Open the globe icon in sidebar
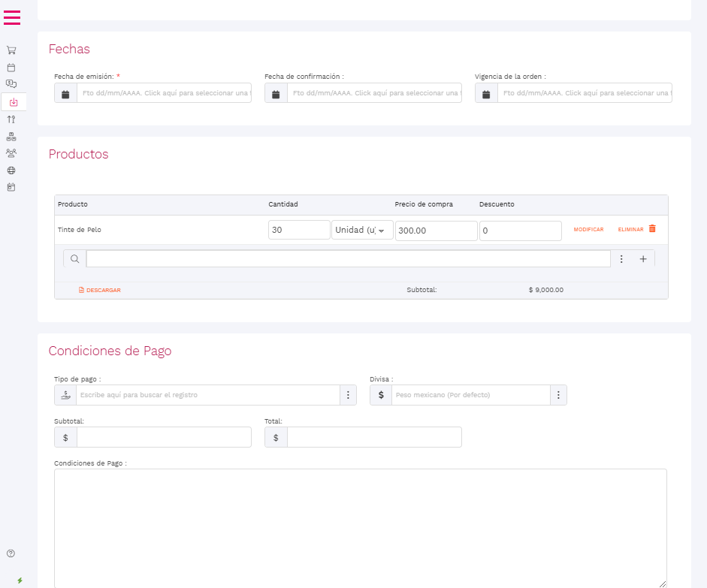 (11, 170)
